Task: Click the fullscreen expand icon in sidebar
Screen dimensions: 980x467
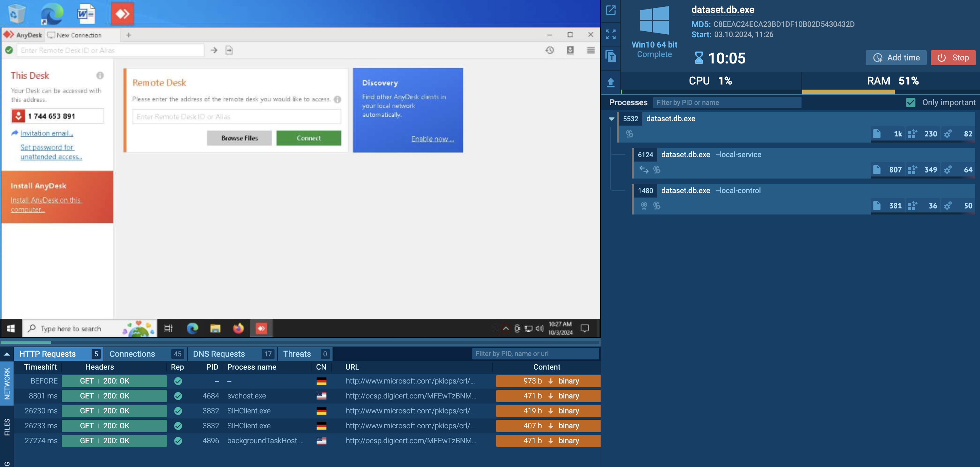Action: [610, 34]
